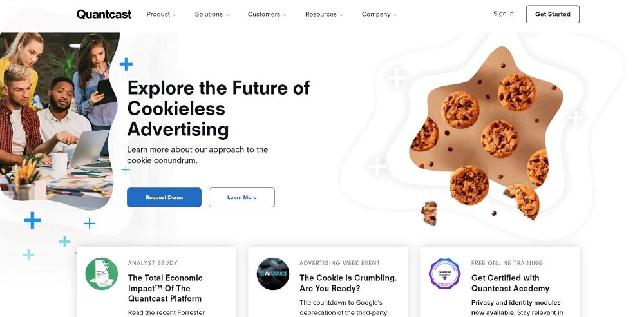Click the blue Request Demo button
The image size is (644, 317).
164,197
